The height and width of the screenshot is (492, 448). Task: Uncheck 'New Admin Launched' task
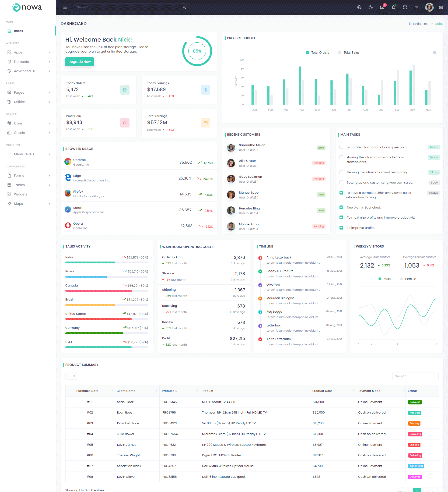pos(341,207)
